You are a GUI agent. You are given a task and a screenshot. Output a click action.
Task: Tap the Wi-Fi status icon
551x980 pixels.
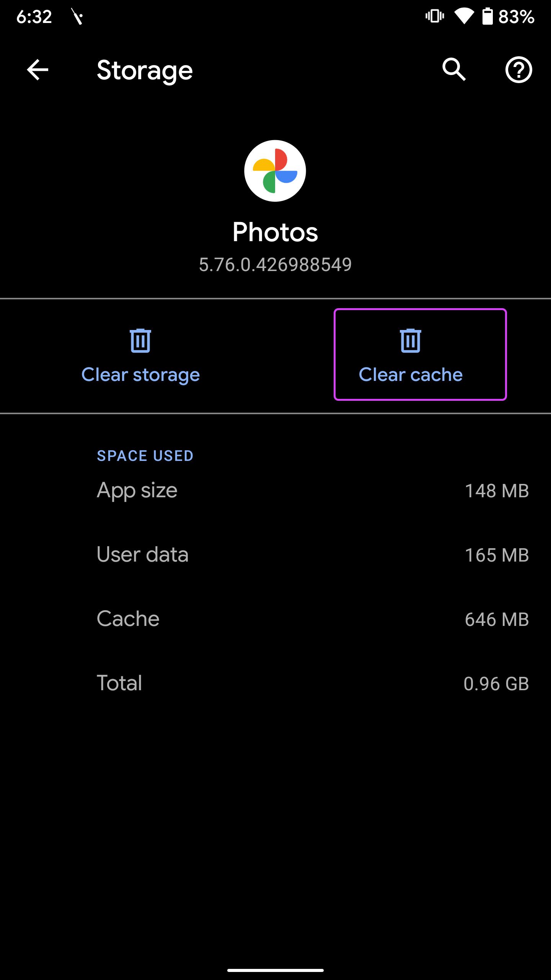pos(464,16)
